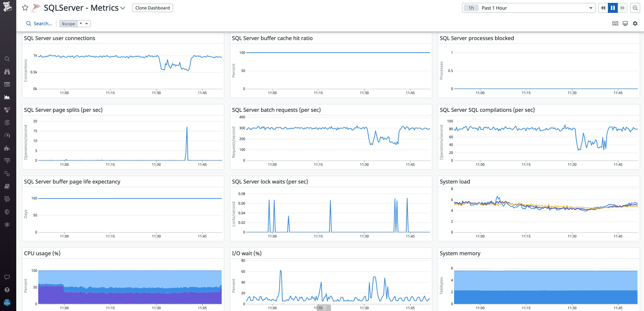Select the Dashboards chart icon in sidebar

click(x=7, y=97)
